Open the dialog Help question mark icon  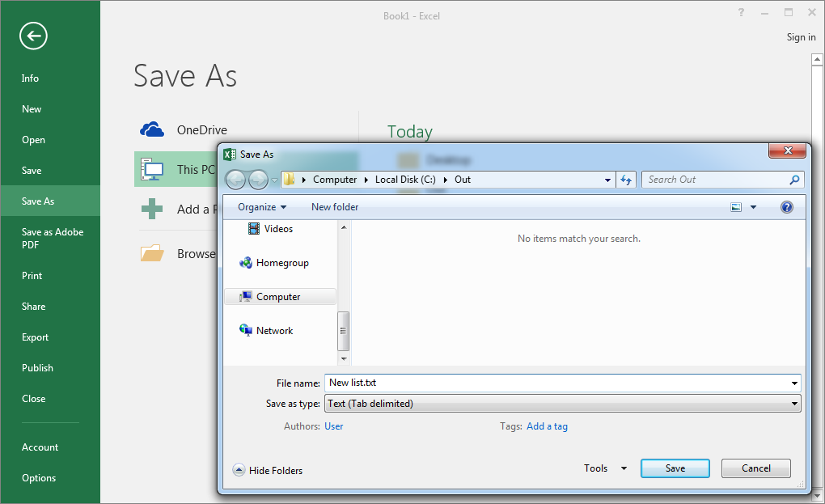[x=787, y=207]
